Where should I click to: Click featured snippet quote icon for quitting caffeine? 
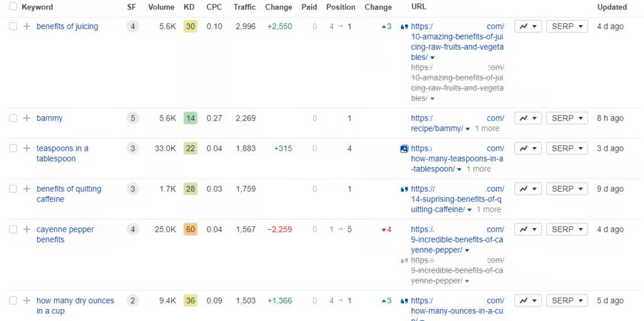point(404,189)
